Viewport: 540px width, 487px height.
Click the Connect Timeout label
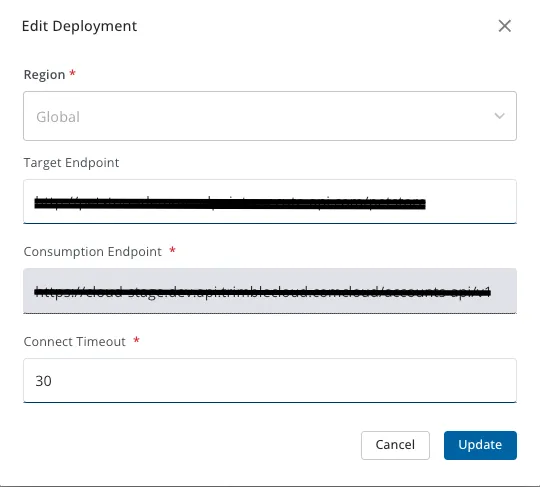click(74, 342)
